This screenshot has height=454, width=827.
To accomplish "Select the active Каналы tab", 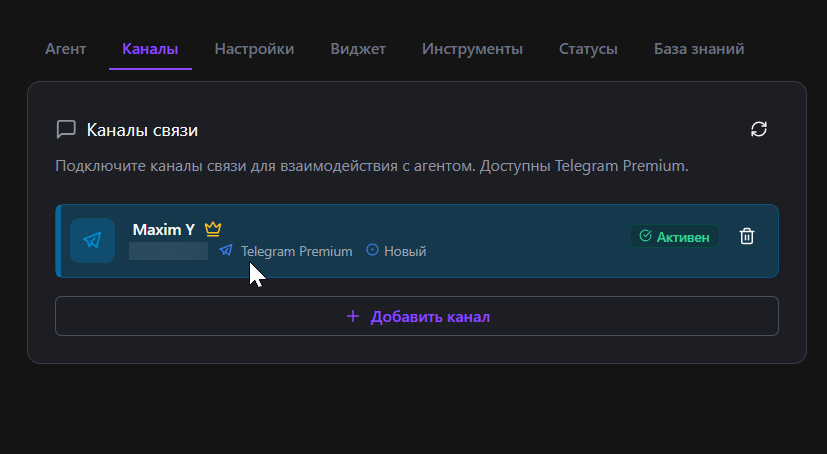I will pyautogui.click(x=150, y=49).
